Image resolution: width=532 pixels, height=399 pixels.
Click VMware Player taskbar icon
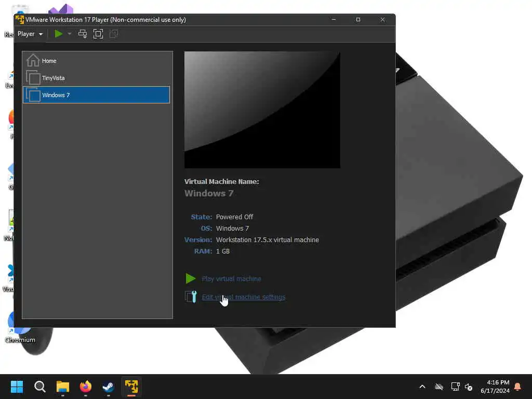click(x=131, y=387)
